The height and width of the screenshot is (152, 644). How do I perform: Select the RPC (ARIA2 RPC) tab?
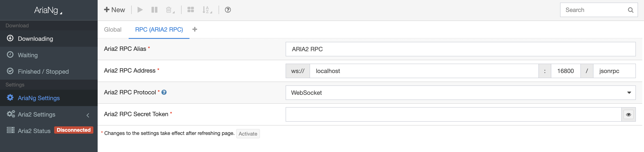(x=159, y=30)
